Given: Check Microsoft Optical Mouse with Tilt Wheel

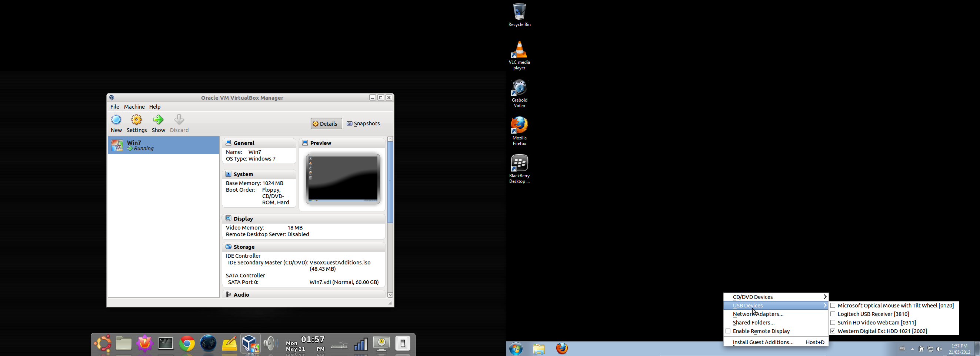Looking at the screenshot, I should (833, 305).
